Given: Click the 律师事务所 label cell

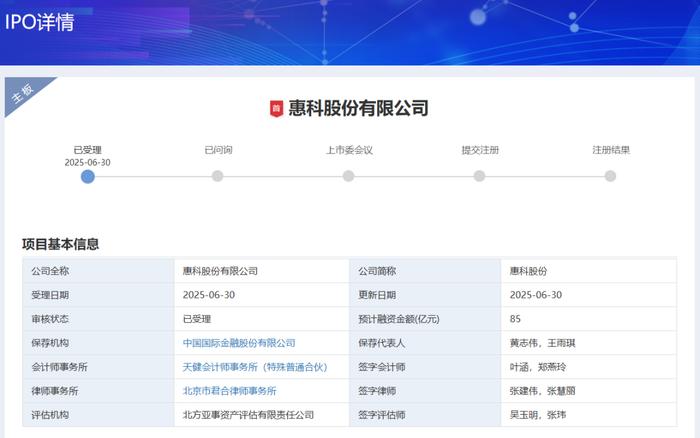Looking at the screenshot, I should 98,391.
